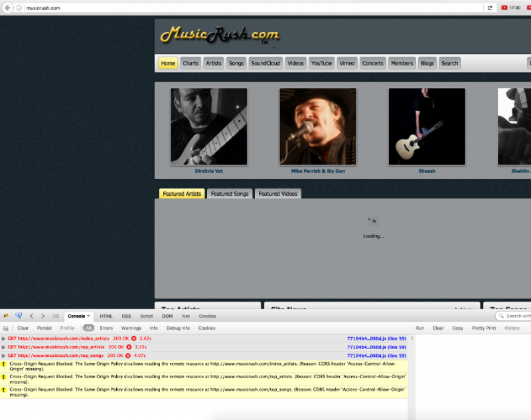Click the Firebug panel history back arrow
Screen dimensions: 531x420
[x=31, y=316]
